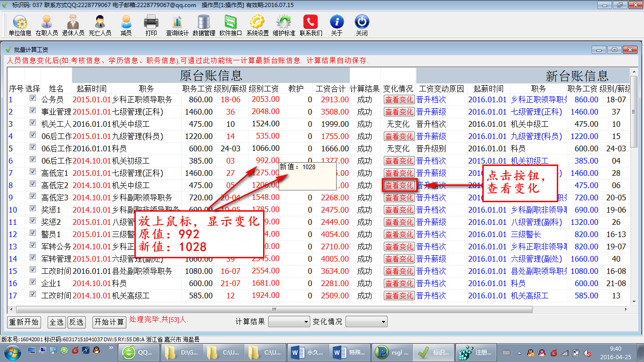Image resolution: width=644 pixels, height=362 pixels.
Task: Toggle checkbox for row 17 工改时间
Action: click(33, 295)
